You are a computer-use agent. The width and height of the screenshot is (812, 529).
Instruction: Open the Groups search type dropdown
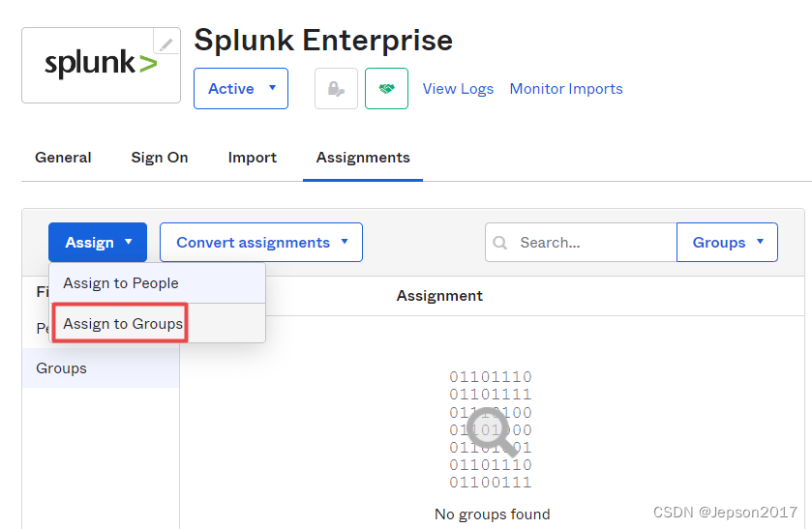click(727, 242)
